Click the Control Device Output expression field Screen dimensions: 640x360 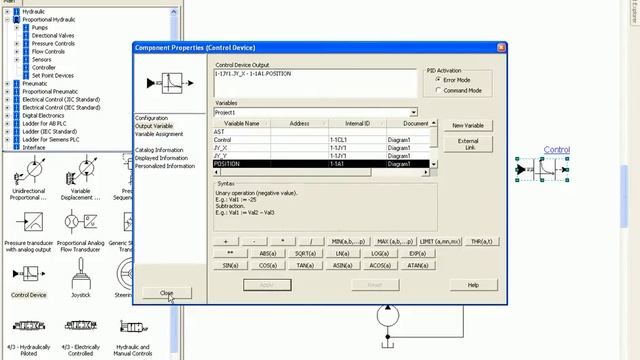pyautogui.click(x=315, y=83)
